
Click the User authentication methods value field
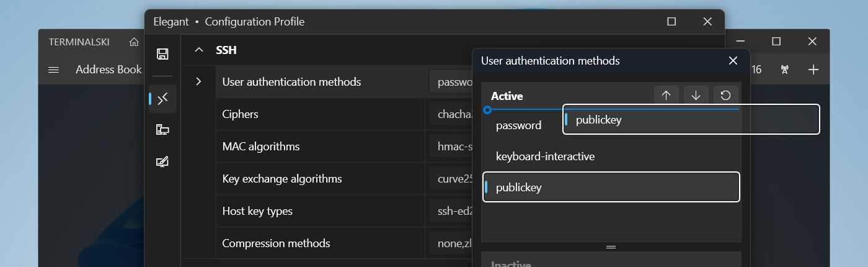tap(451, 82)
